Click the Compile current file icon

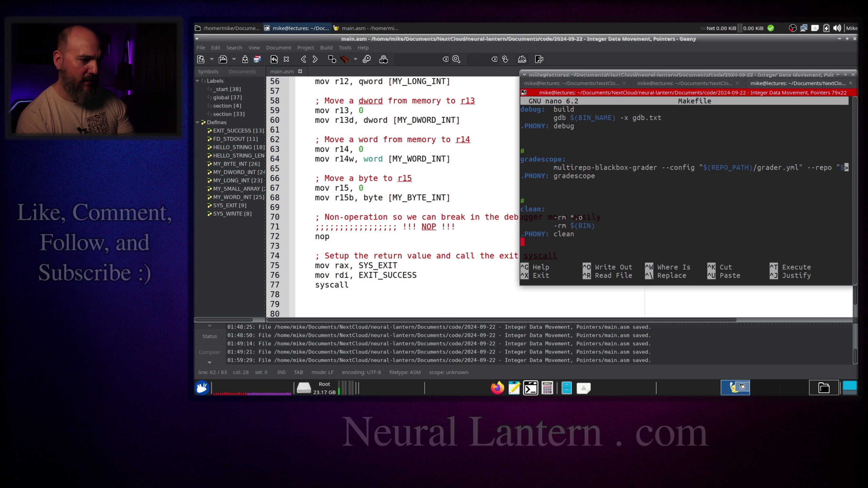coord(332,59)
